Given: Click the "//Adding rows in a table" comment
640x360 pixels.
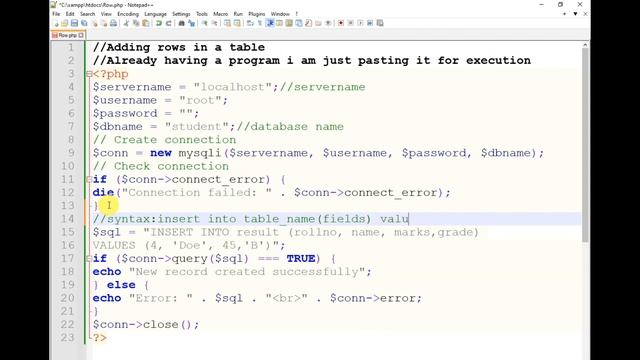Looking at the screenshot, I should click(x=179, y=47).
